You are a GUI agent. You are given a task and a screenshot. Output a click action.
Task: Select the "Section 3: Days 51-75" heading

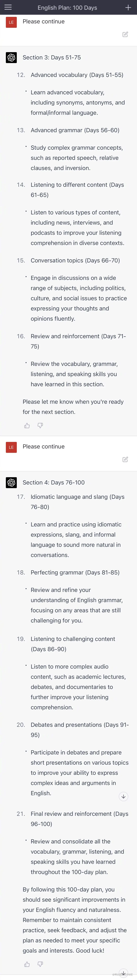click(52, 57)
